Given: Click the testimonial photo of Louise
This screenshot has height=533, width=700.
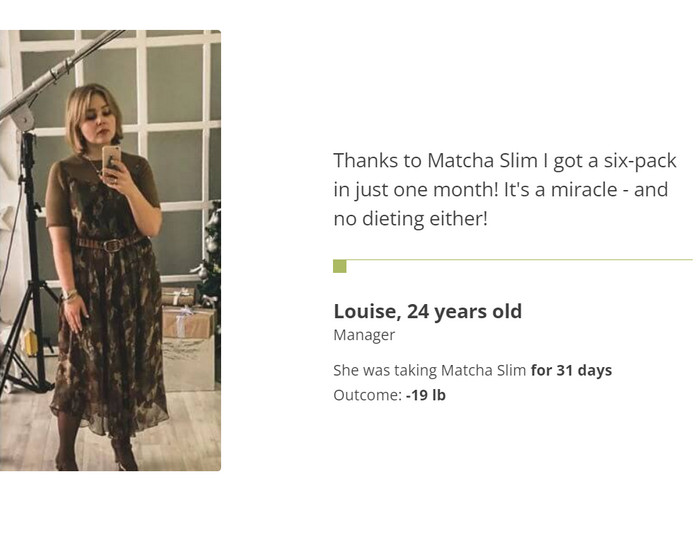Looking at the screenshot, I should pyautogui.click(x=110, y=250).
